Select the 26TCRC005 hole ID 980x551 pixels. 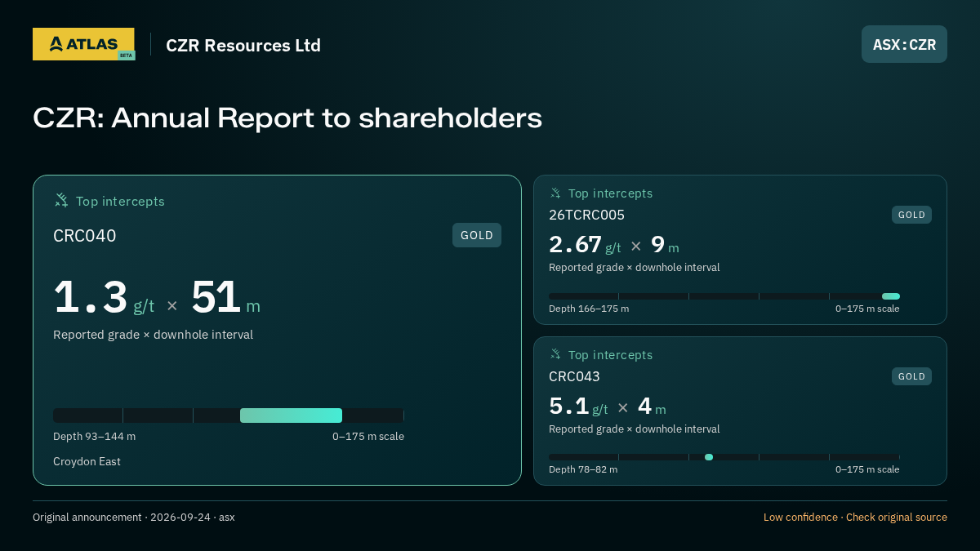pyautogui.click(x=586, y=215)
